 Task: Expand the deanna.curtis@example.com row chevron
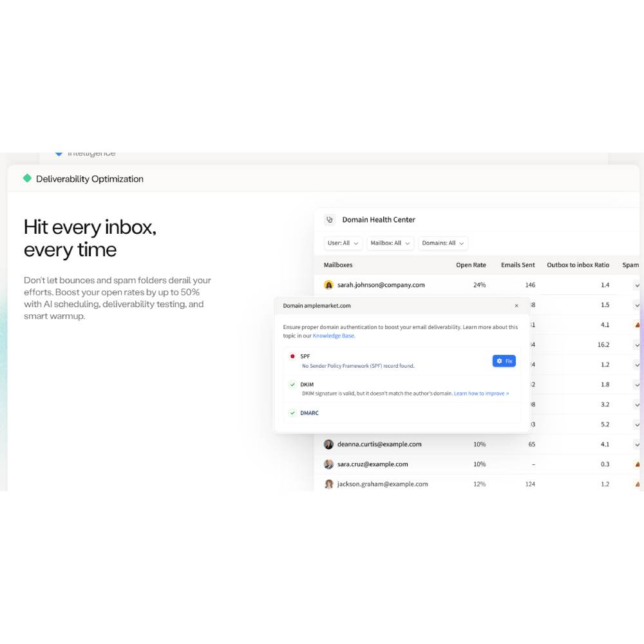(637, 444)
